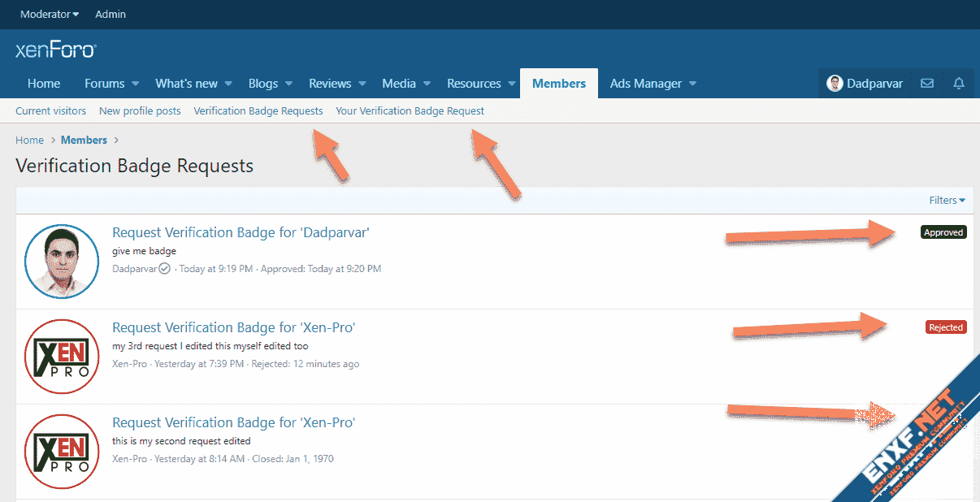
Task: Click Xen-Pro avatar on the closed request
Action: [56, 452]
